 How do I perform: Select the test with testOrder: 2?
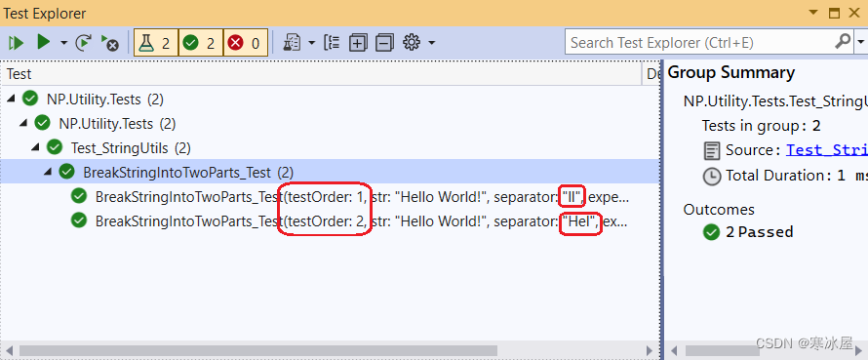click(330, 221)
